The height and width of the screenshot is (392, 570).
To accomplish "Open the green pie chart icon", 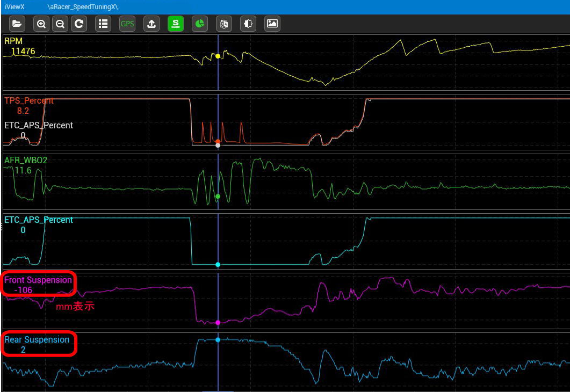I will (x=199, y=24).
